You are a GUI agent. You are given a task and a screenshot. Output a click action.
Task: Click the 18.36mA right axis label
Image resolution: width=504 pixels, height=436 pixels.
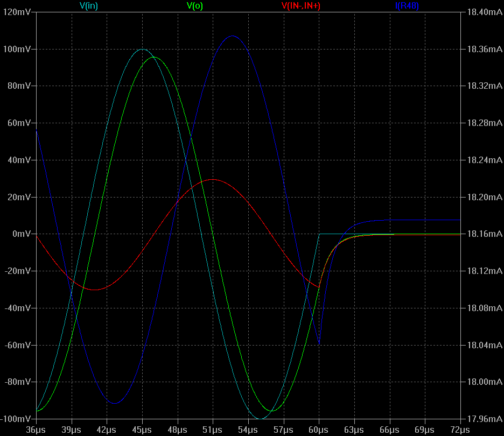tap(485, 49)
